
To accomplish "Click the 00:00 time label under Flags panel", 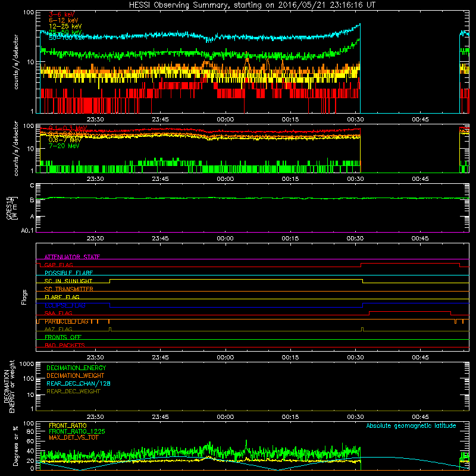I will point(226,358).
